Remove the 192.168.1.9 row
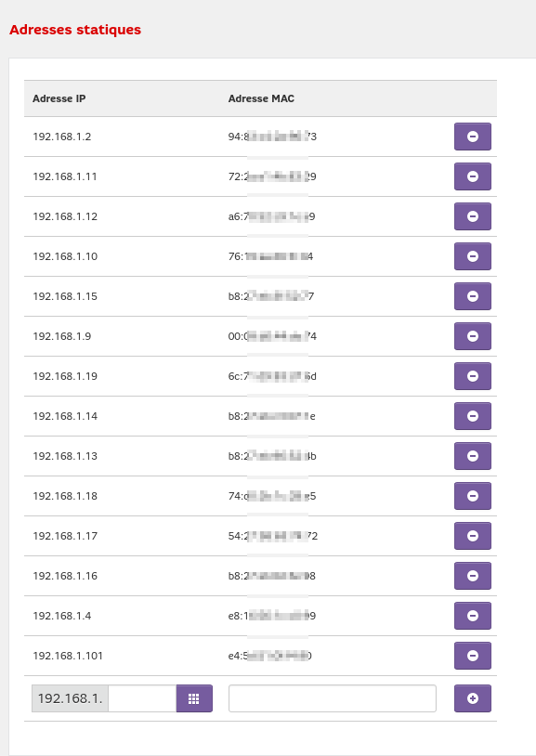 [472, 336]
